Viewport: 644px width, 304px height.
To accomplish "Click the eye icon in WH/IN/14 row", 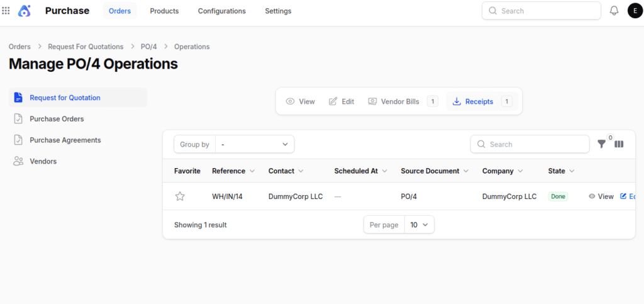I will point(592,196).
